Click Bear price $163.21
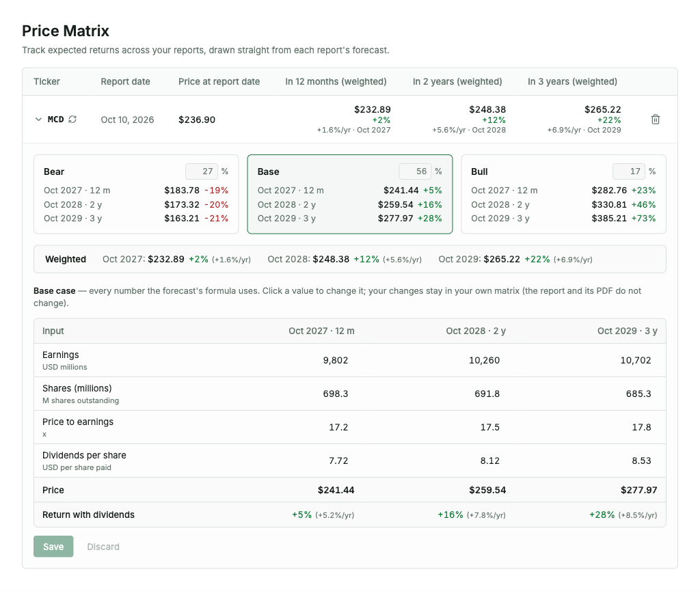Viewport: 700px width, 591px height. coord(182,219)
